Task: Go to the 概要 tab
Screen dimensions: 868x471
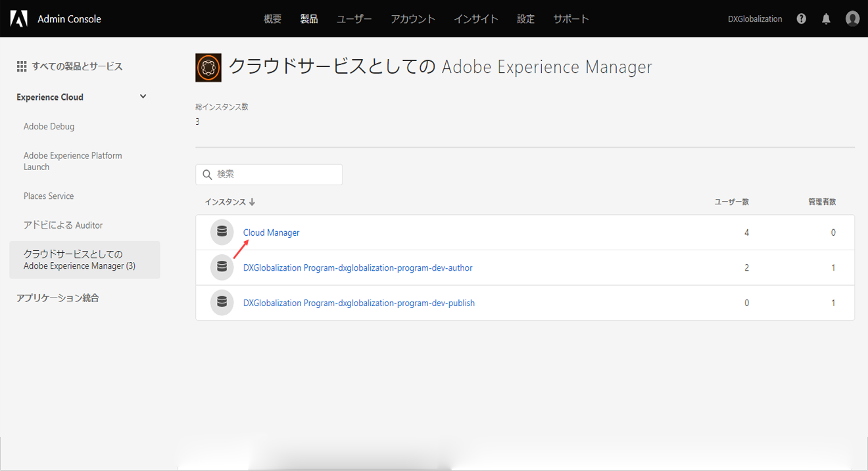Action: click(x=272, y=19)
